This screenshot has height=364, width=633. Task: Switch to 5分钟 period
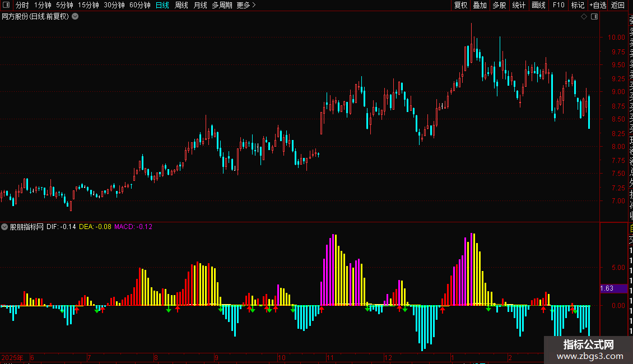point(64,5)
